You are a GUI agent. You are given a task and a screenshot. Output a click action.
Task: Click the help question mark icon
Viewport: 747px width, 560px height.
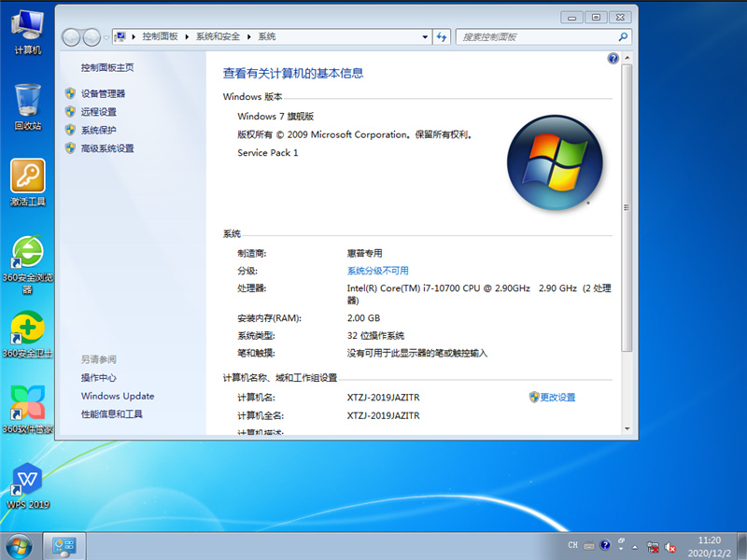coord(613,58)
